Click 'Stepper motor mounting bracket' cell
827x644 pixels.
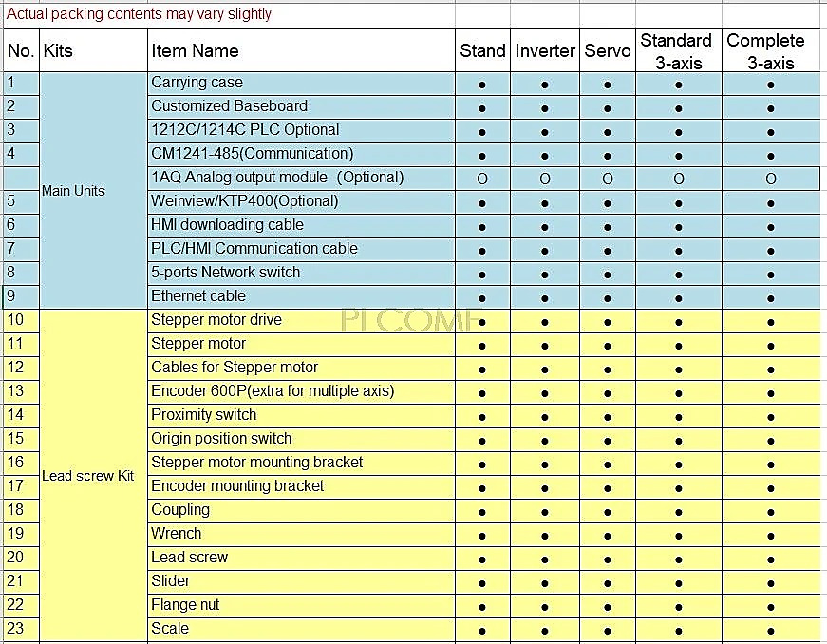click(301, 464)
